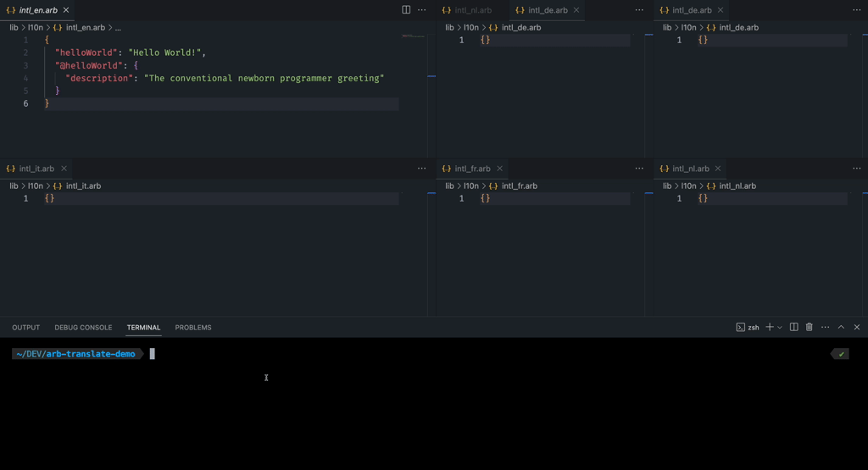
Task: Close intl_de.arb tab beside the intl_nl.arb tab
Action: (x=576, y=10)
